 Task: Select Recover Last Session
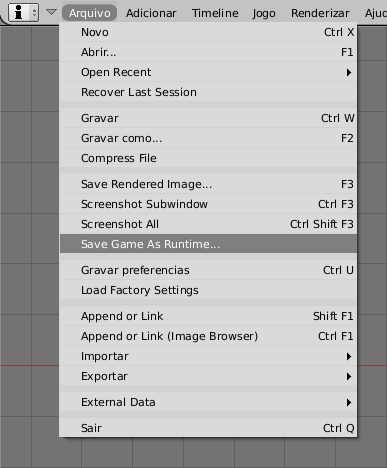[208, 92]
